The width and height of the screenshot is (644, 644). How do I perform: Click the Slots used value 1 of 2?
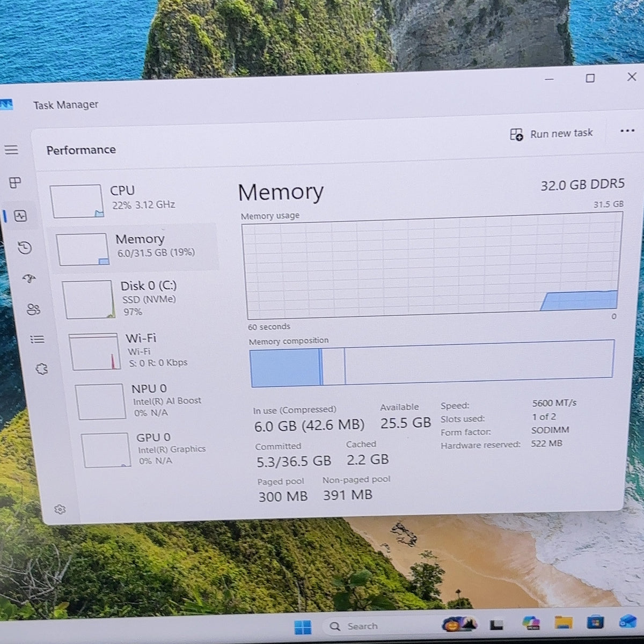(544, 416)
